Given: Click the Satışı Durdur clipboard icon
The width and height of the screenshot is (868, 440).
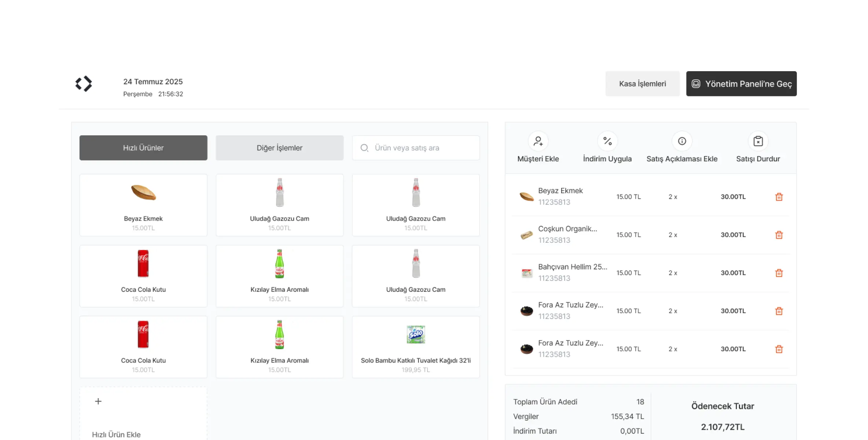Looking at the screenshot, I should 758,141.
